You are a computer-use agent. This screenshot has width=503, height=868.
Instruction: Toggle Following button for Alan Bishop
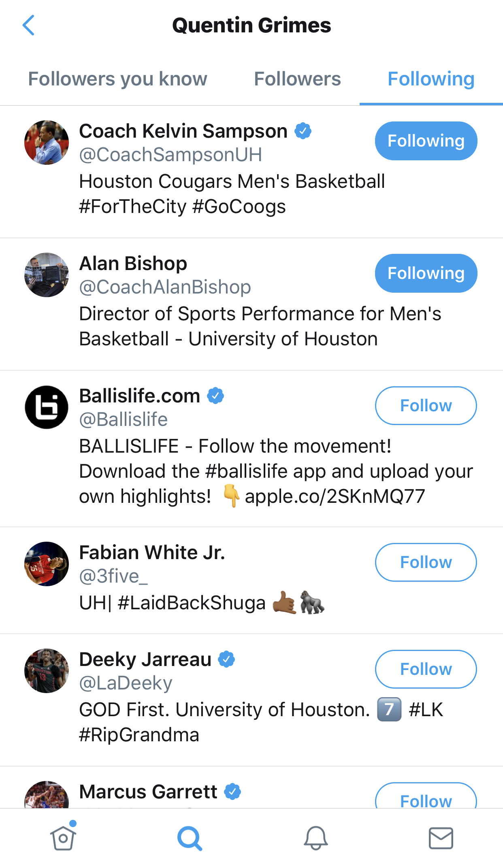(x=426, y=273)
